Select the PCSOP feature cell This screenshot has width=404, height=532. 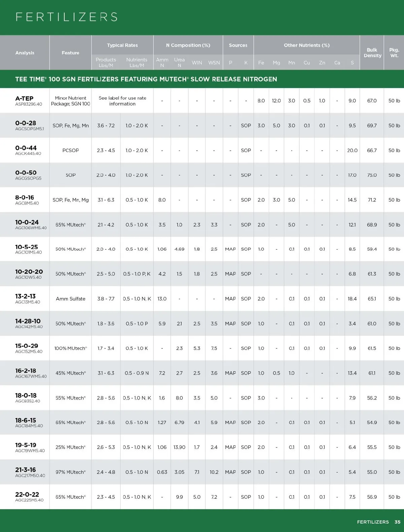click(x=70, y=150)
